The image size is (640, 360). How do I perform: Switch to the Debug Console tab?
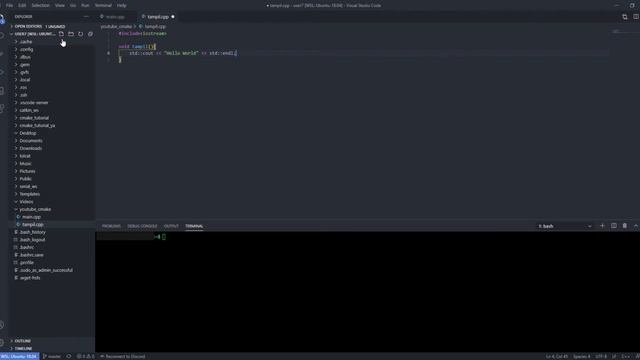tap(142, 226)
